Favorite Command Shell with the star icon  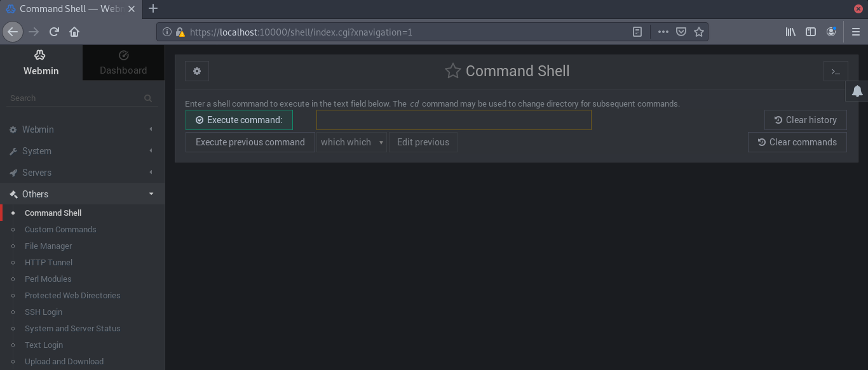tap(452, 71)
